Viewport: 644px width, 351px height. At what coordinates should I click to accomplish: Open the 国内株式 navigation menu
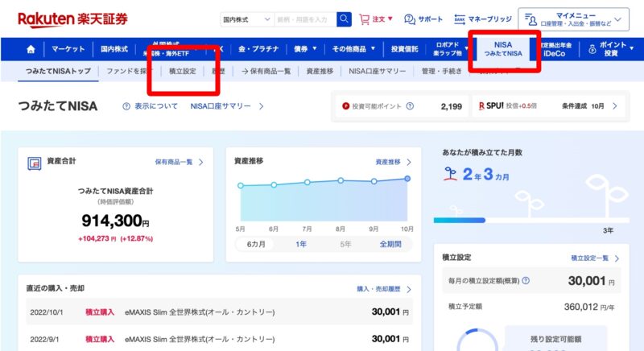point(114,49)
